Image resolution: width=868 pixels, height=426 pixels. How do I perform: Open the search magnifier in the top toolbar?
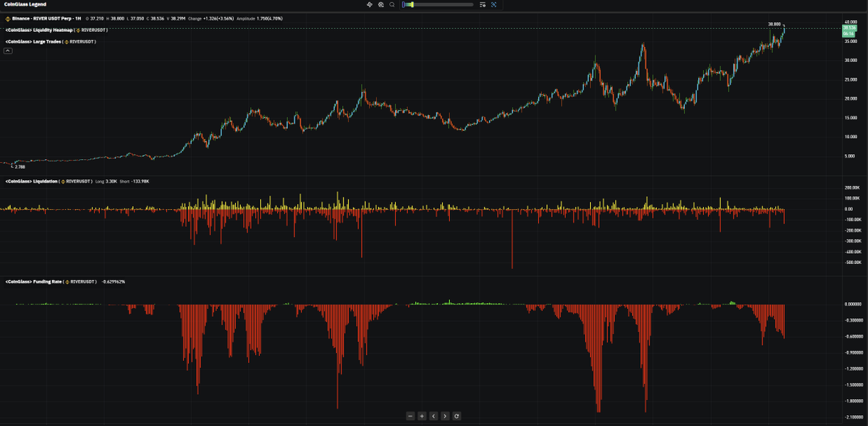tap(392, 4)
